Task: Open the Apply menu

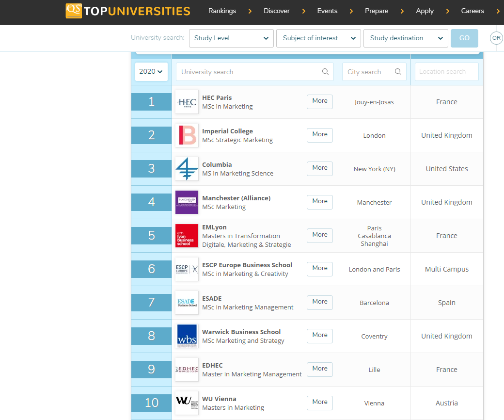Action: pos(425,11)
